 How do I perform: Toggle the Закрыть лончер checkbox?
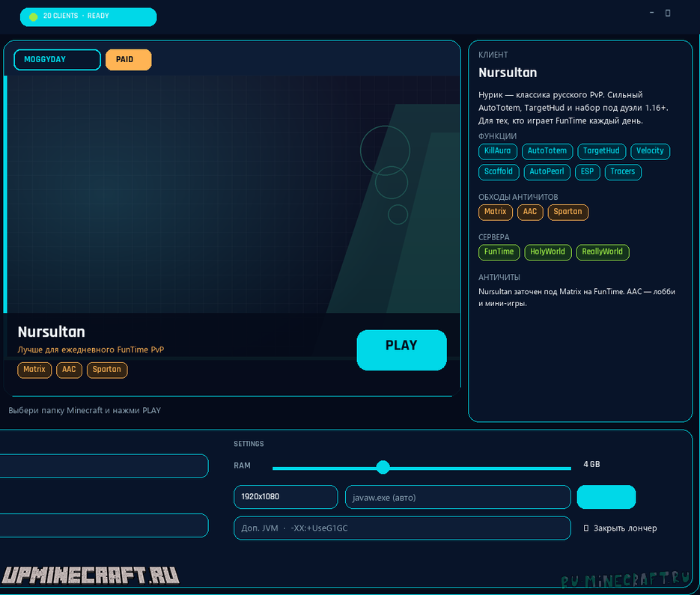[x=586, y=528]
